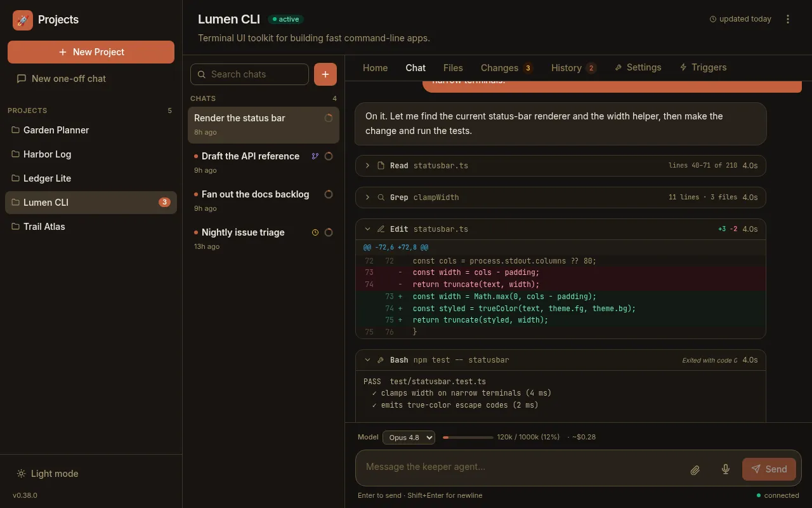This screenshot has width=812, height=508.
Task: Click the diff hunk header '@@ -72,6 +72,8 @@'
Action: (x=395, y=248)
